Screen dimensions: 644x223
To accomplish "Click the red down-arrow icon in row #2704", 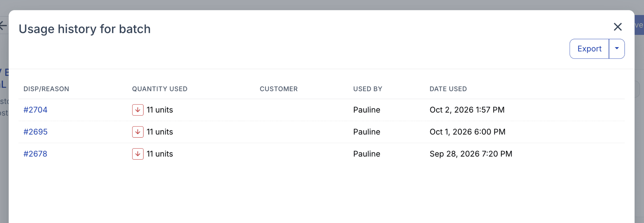I will [138, 110].
